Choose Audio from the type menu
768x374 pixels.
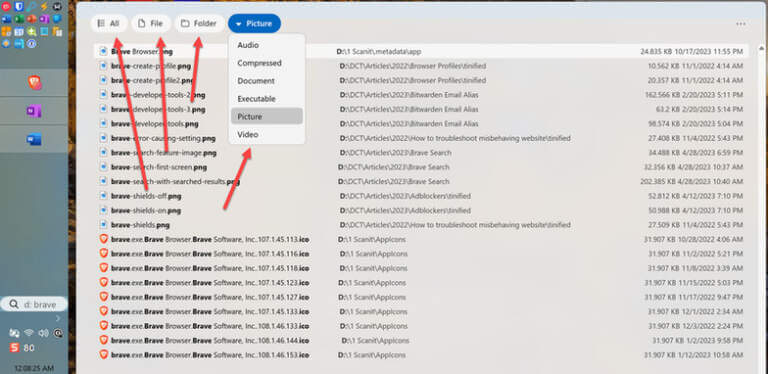point(267,45)
